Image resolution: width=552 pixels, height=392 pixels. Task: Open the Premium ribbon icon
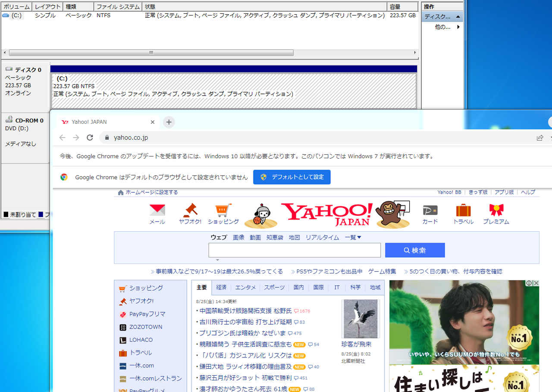coord(496,210)
